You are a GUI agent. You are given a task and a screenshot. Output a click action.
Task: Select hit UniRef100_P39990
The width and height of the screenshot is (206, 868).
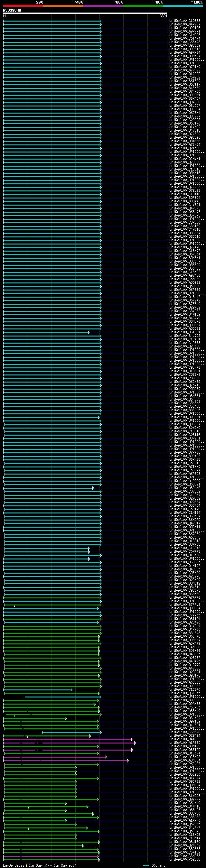(185, 378)
